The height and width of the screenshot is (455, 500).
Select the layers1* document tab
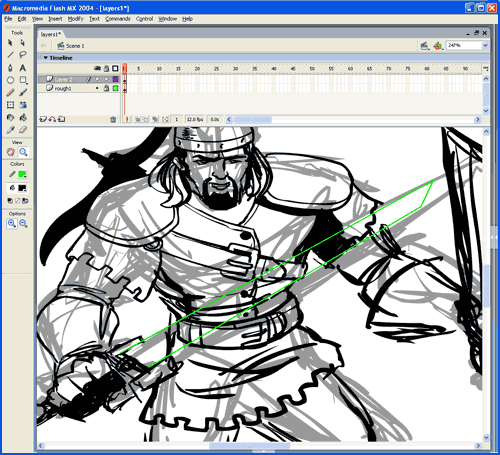click(51, 34)
